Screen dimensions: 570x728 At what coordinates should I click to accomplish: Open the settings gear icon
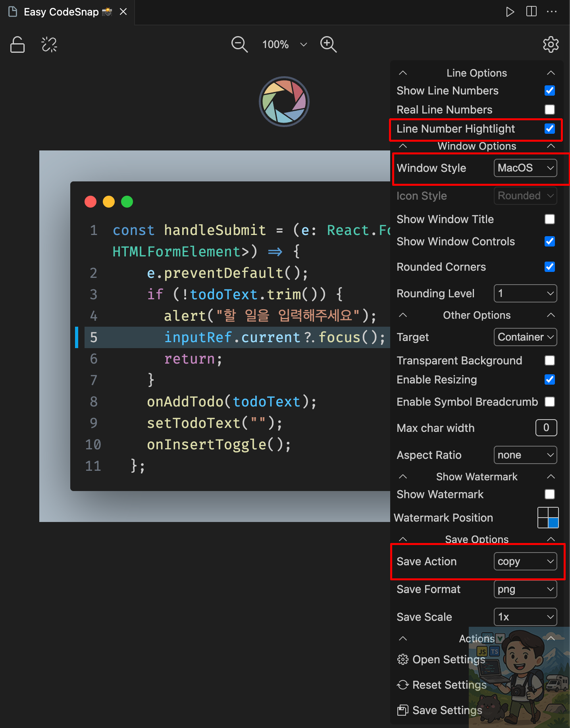pyautogui.click(x=551, y=44)
